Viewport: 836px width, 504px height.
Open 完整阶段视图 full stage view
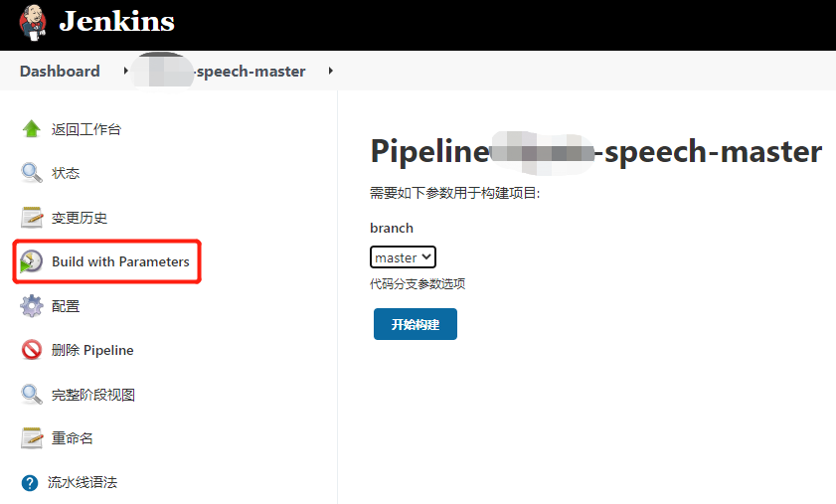coord(93,395)
